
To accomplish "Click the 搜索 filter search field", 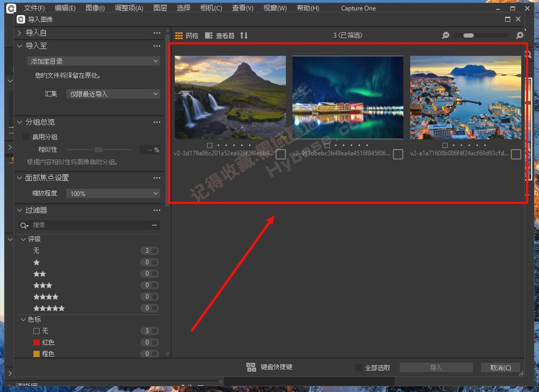I will (89, 225).
